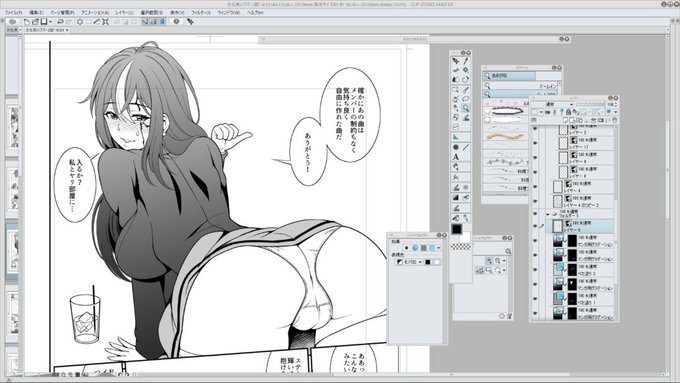680x383 pixels.
Task: Toggle the first snap icon in the toolbar
Action: tap(145, 21)
